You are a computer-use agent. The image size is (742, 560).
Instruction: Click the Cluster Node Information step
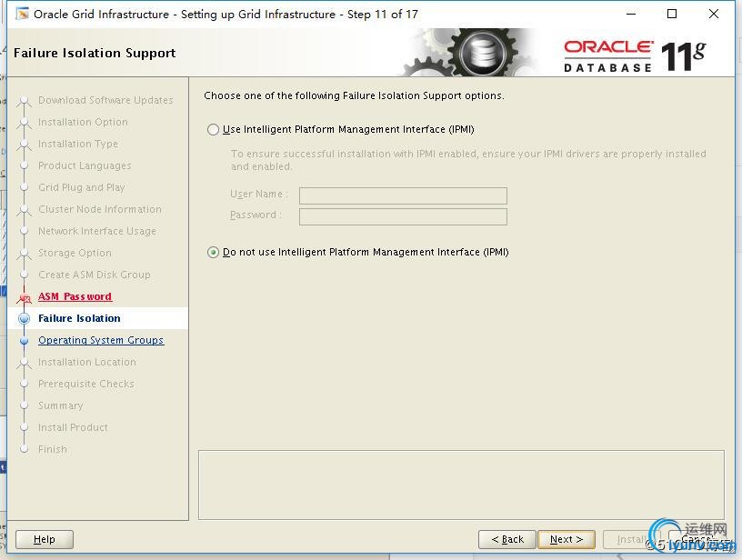pos(100,209)
